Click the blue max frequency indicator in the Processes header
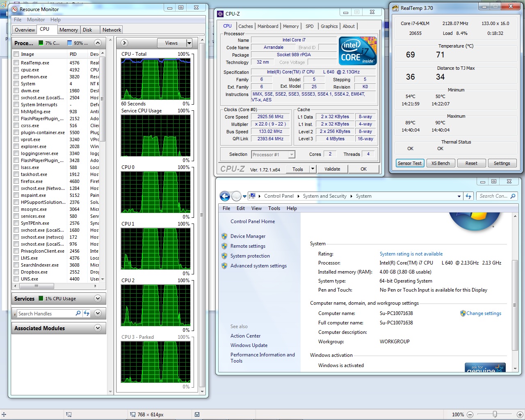This screenshot has width=525, height=420. pyautogui.click(x=69, y=43)
